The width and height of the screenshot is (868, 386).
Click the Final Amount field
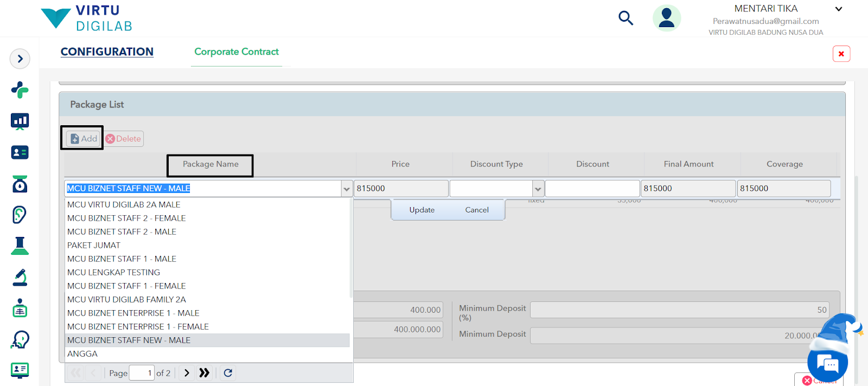(688, 188)
